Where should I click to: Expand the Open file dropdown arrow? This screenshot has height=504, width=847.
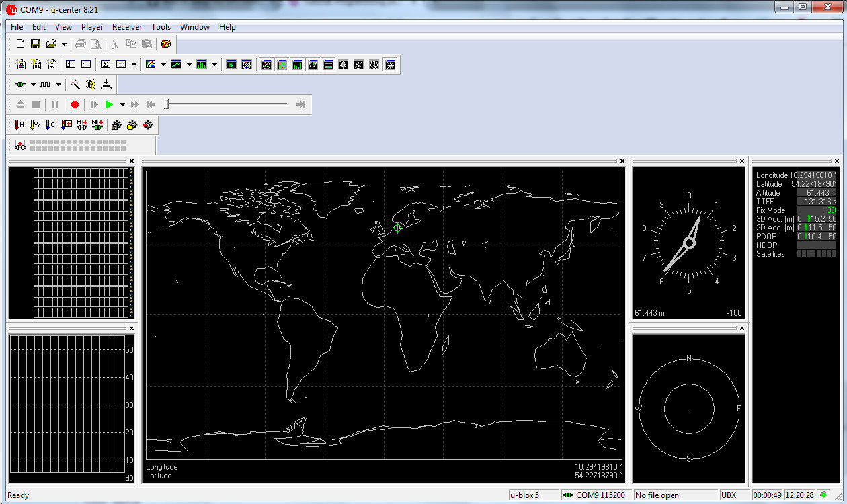[64, 44]
